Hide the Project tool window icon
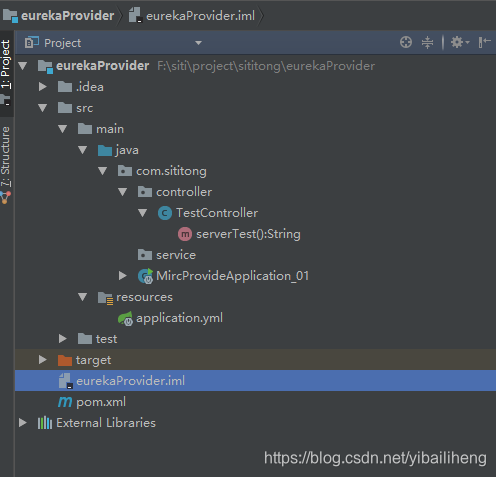The width and height of the screenshot is (496, 477). (484, 42)
